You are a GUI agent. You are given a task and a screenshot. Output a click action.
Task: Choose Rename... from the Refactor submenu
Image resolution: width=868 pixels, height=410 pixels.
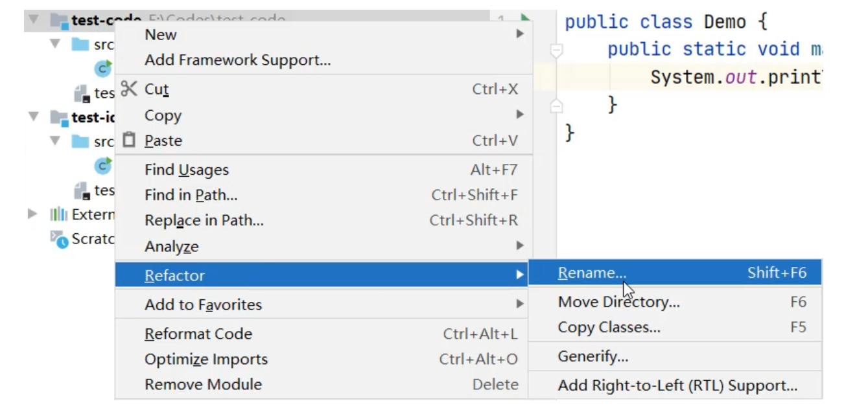[592, 273]
